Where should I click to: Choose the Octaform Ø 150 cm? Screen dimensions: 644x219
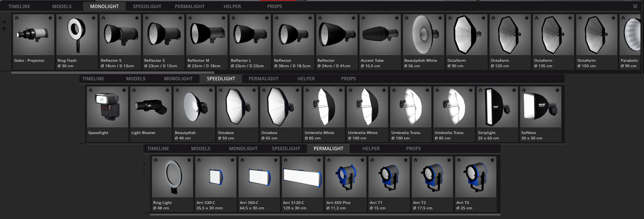(597, 42)
